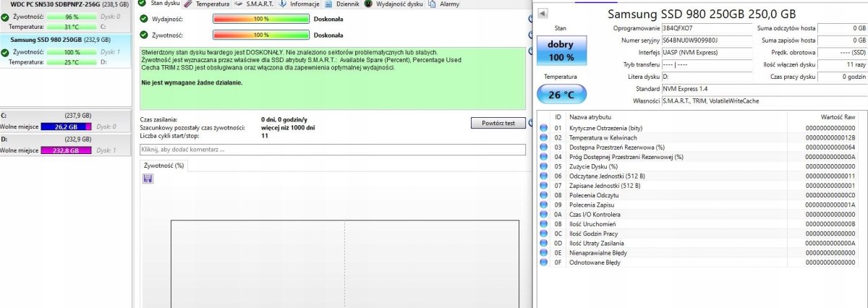The height and width of the screenshot is (308, 868).
Task: Click the C: free space 26,2 GB bar
Action: pyautogui.click(x=66, y=127)
